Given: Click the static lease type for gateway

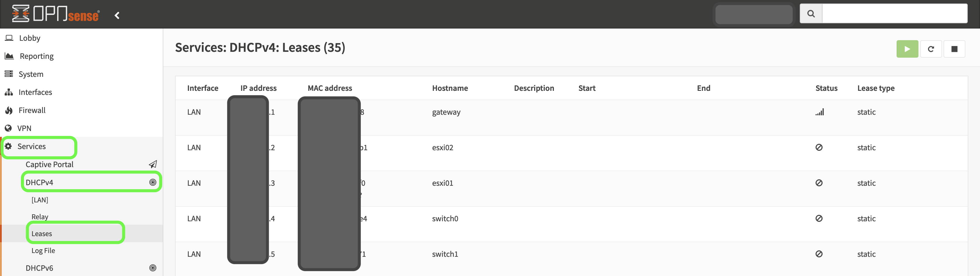Looking at the screenshot, I should 866,112.
